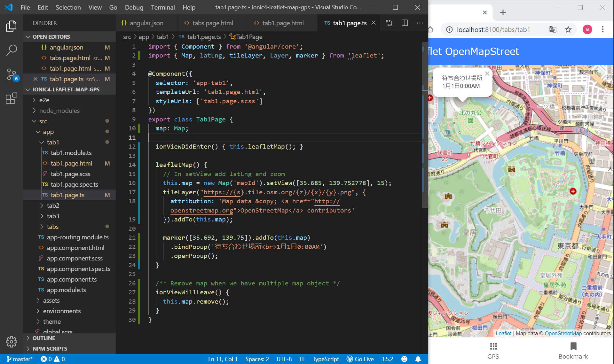Expand the tab2 folder
The height and width of the screenshot is (364, 614).
[53, 205]
